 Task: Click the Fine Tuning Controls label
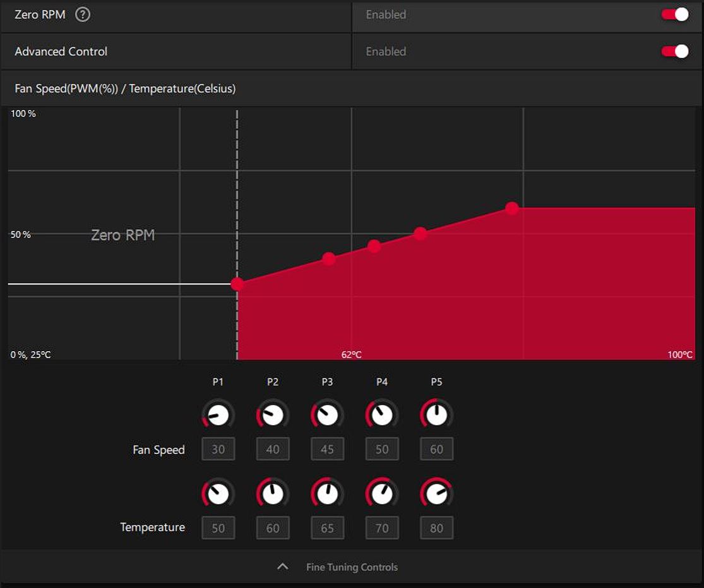pyautogui.click(x=352, y=567)
